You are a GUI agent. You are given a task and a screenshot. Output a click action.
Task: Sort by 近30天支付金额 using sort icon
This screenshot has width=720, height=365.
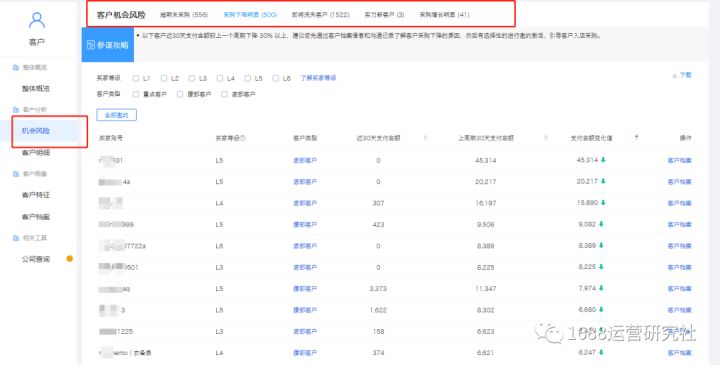426,138
